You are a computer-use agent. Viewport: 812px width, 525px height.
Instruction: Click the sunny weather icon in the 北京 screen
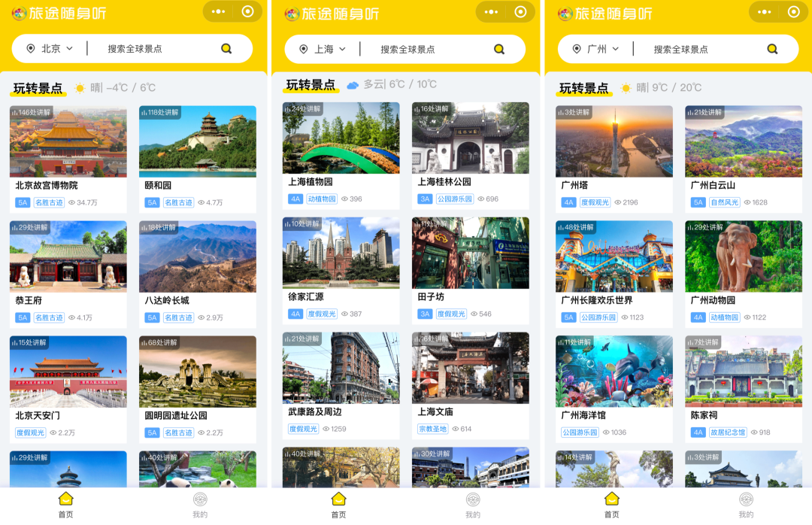[x=80, y=87]
